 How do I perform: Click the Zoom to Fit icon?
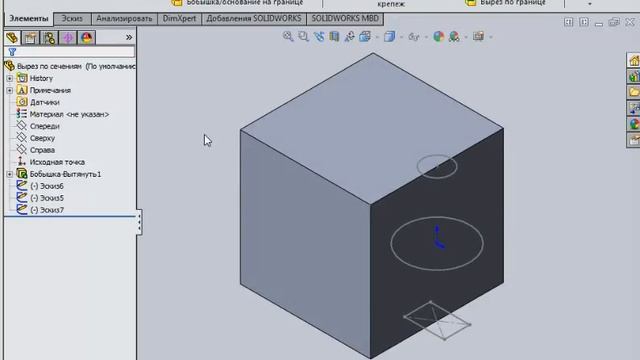288,37
